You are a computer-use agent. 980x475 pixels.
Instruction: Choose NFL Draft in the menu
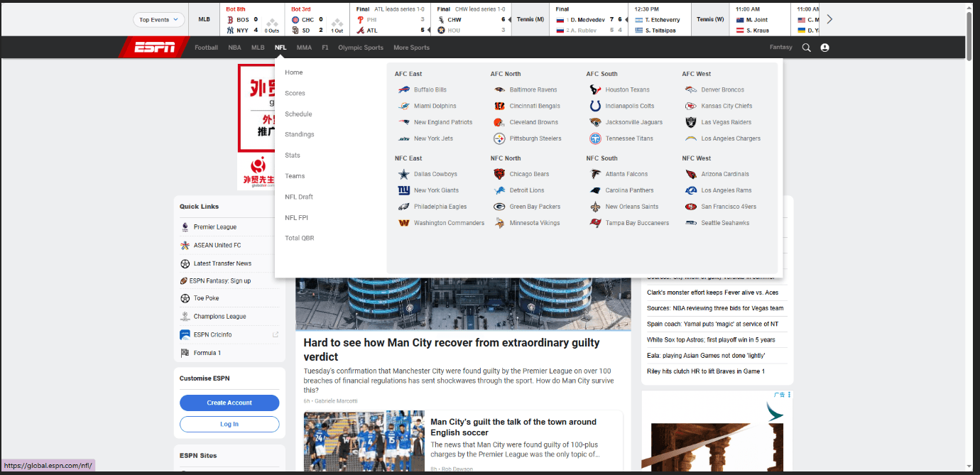tap(299, 197)
